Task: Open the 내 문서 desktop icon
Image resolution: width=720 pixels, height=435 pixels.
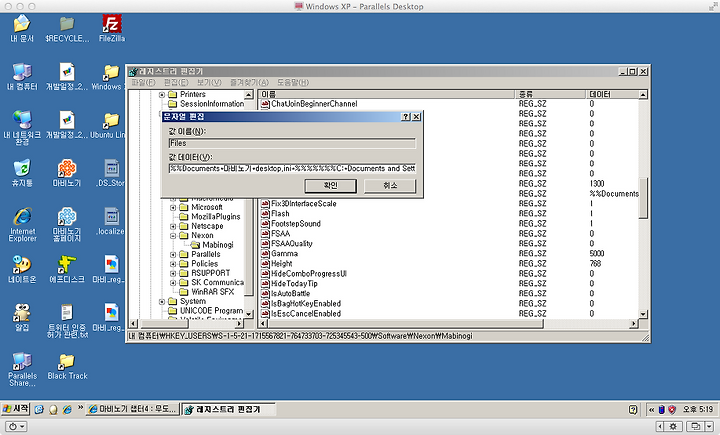Action: click(x=22, y=28)
